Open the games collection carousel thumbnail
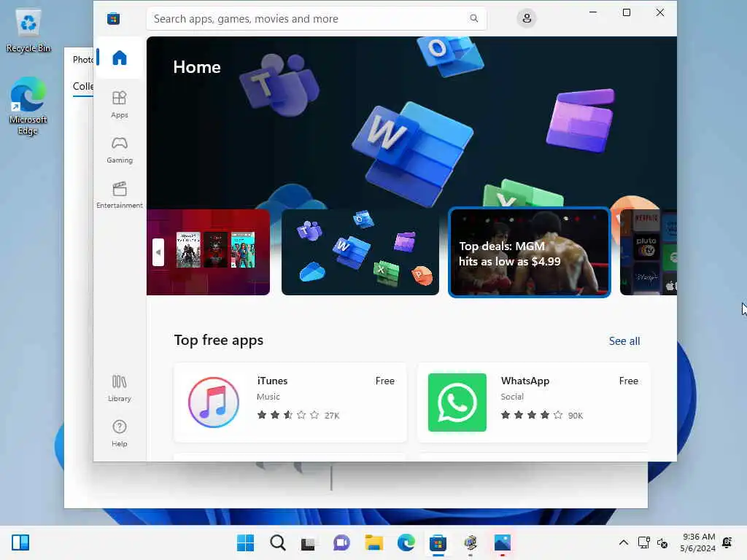747x560 pixels. [208, 252]
